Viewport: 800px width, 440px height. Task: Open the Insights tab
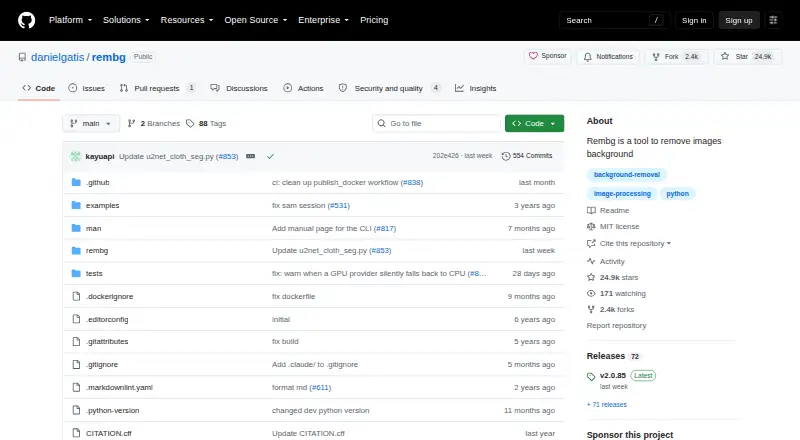click(x=476, y=88)
